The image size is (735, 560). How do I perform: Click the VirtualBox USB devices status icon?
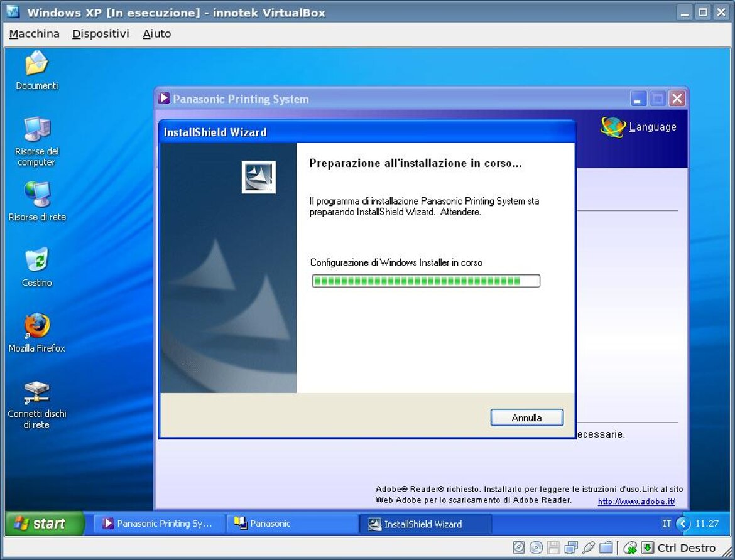coord(589,547)
